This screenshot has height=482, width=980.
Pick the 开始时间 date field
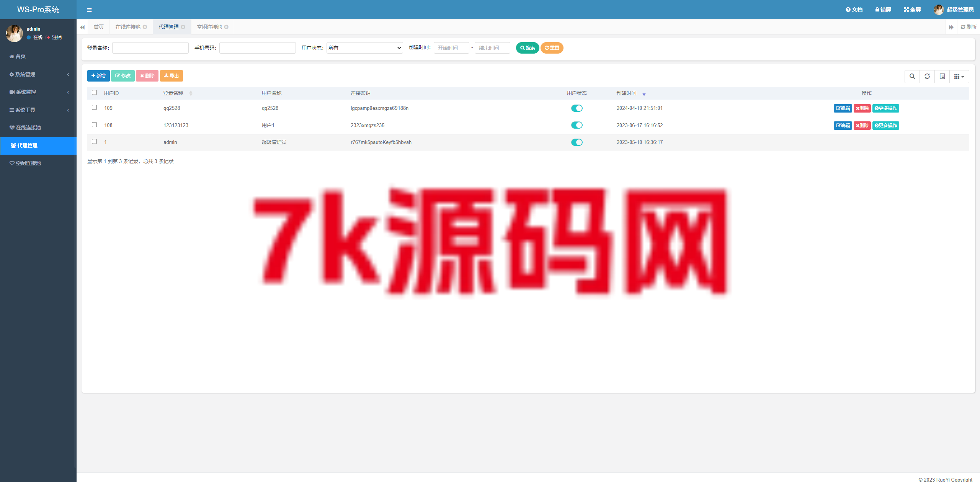tap(451, 48)
